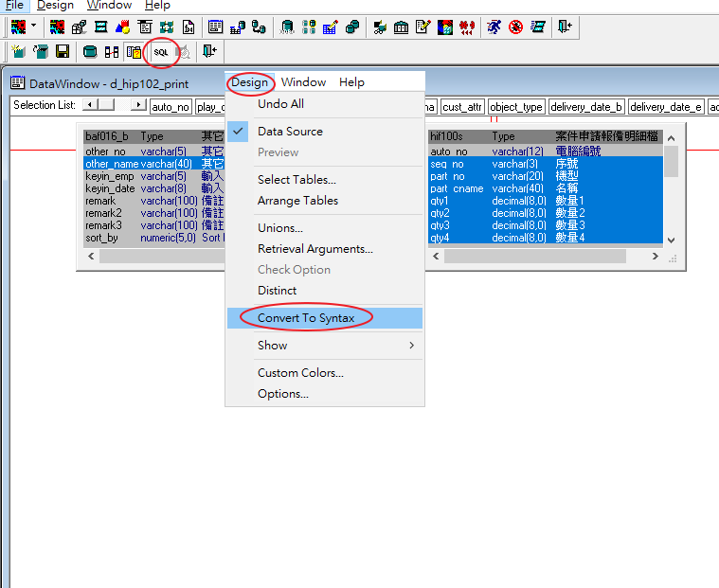Screen dimensions: 719x588
Task: Click scroll-left arrow of Selection List
Action: (90, 104)
